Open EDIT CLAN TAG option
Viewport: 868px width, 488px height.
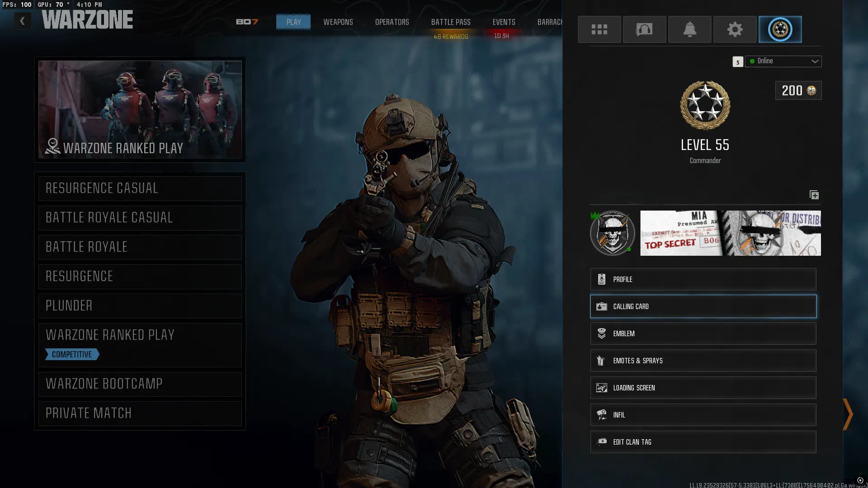703,442
